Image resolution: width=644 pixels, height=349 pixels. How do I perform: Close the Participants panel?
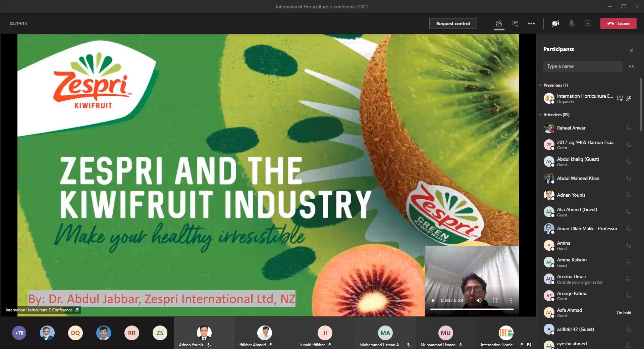click(632, 50)
